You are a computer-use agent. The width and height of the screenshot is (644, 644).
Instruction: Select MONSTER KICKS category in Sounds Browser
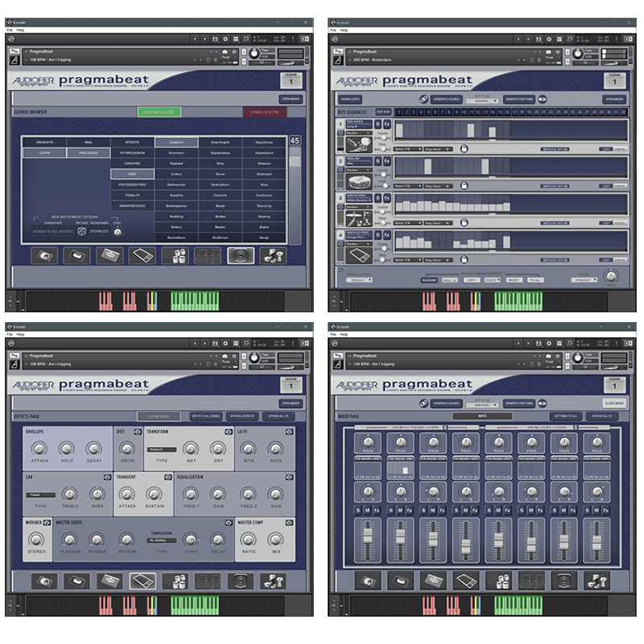point(132,206)
